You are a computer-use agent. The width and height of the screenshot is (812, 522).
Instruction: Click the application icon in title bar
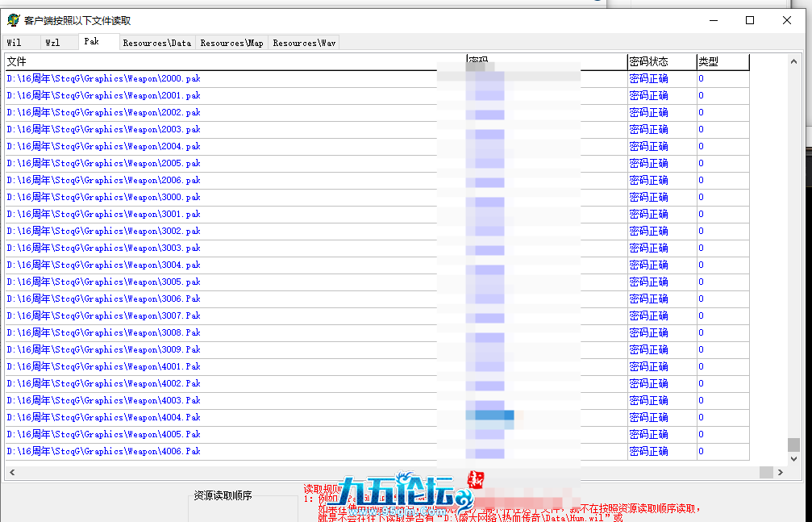coord(13,20)
